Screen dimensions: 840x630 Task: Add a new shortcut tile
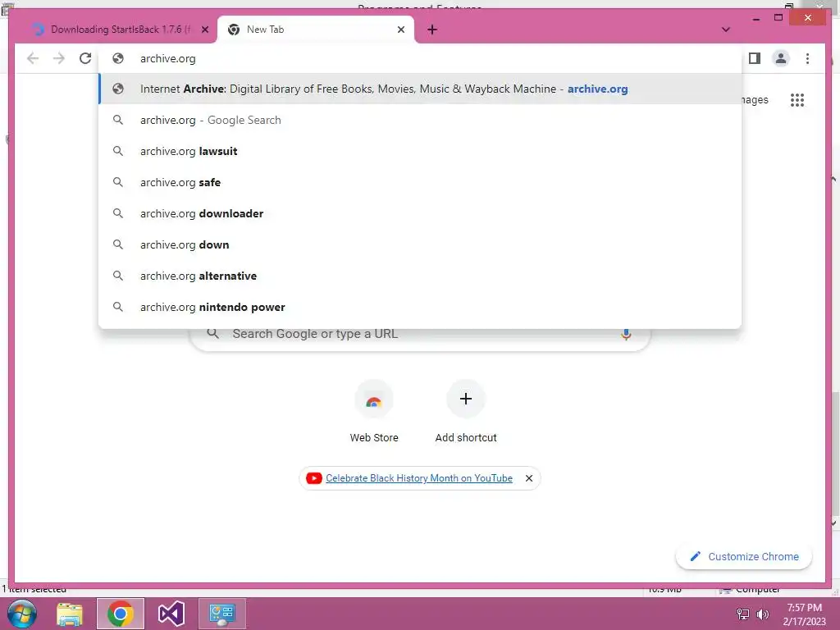point(466,412)
